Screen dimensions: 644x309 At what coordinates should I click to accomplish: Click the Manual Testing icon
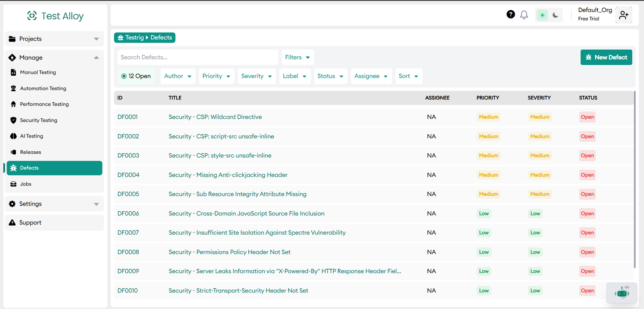pyautogui.click(x=13, y=72)
